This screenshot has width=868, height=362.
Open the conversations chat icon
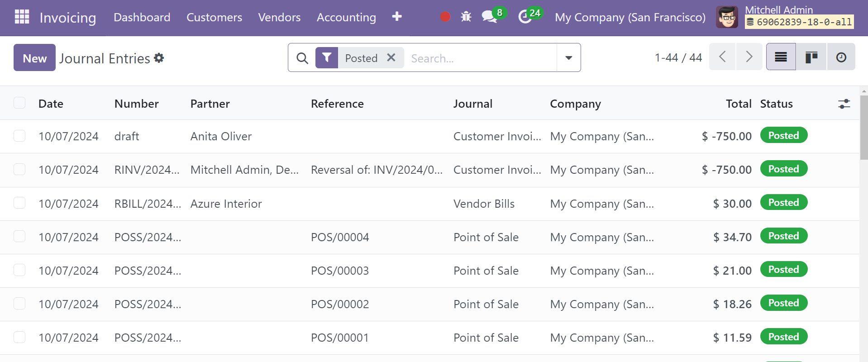click(x=489, y=17)
